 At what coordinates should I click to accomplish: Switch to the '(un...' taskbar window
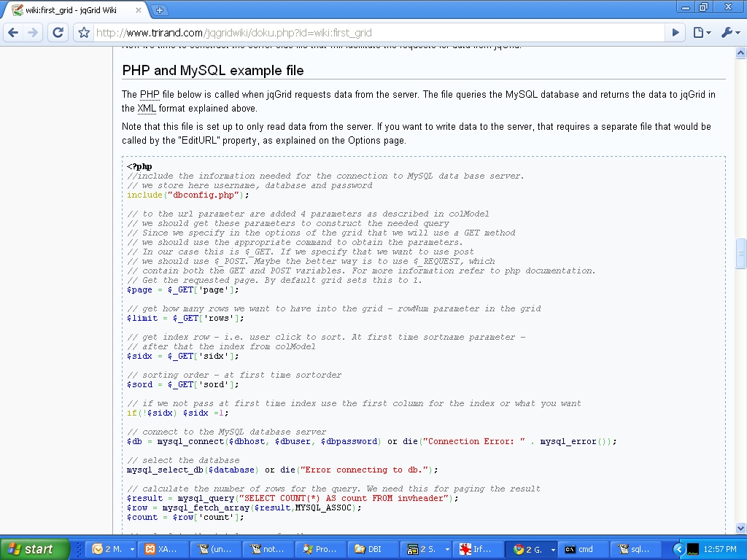pos(216,549)
